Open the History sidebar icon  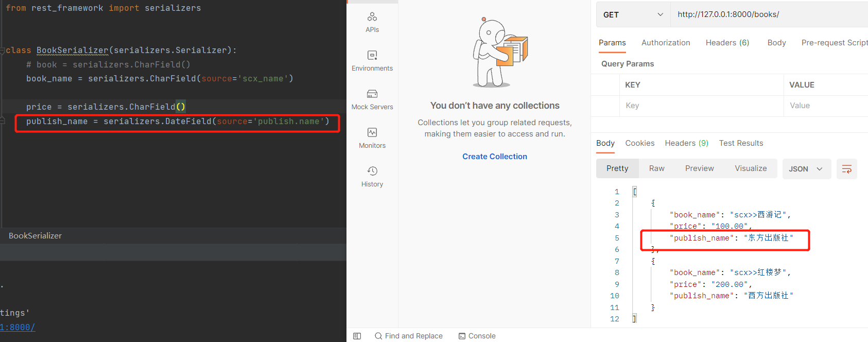(372, 177)
